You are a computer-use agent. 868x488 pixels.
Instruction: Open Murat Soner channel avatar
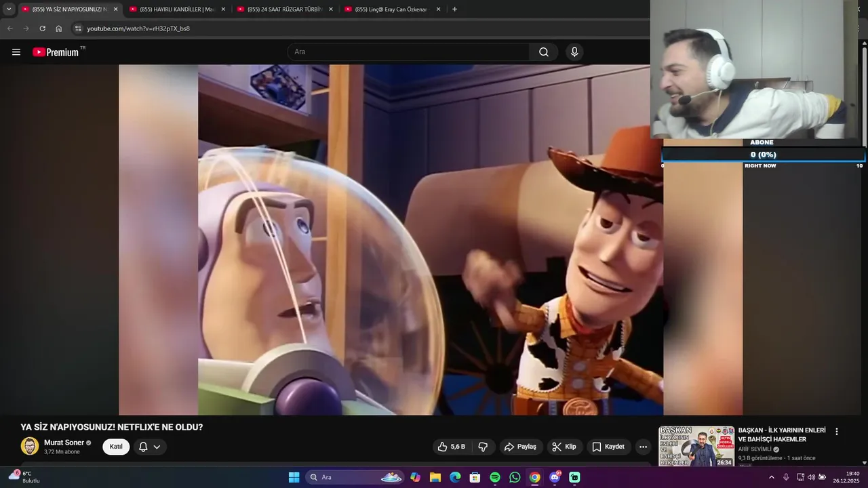[30, 446]
